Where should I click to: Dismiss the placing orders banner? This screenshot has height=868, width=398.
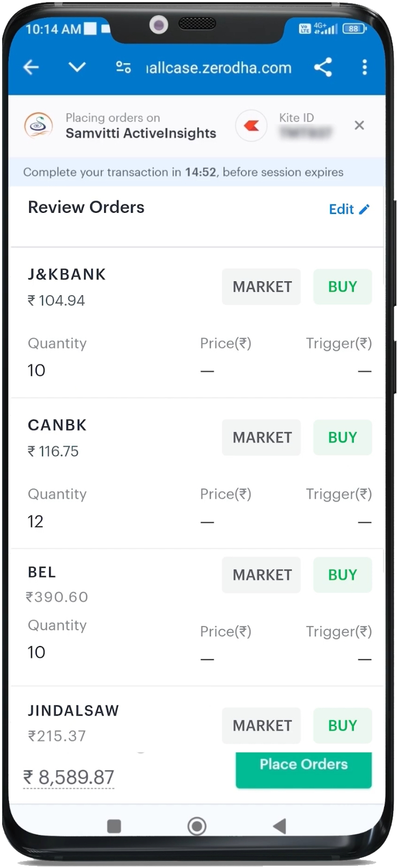tap(359, 125)
